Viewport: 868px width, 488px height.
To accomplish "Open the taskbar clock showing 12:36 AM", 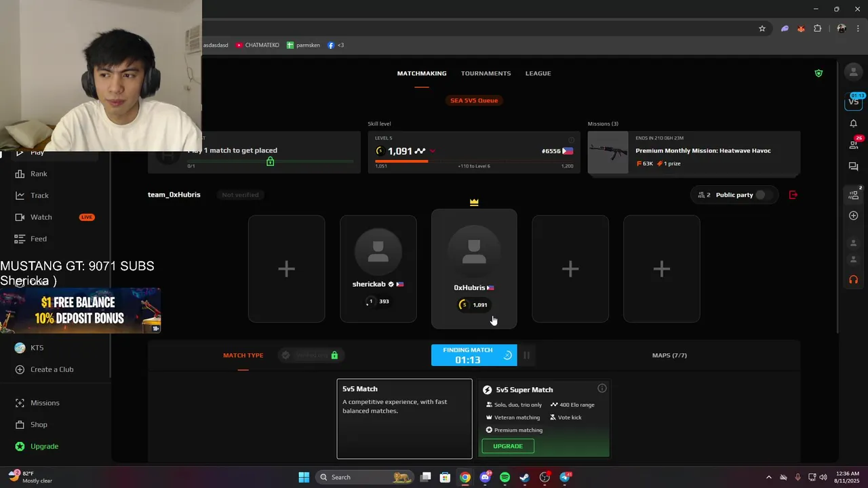I will click(847, 477).
